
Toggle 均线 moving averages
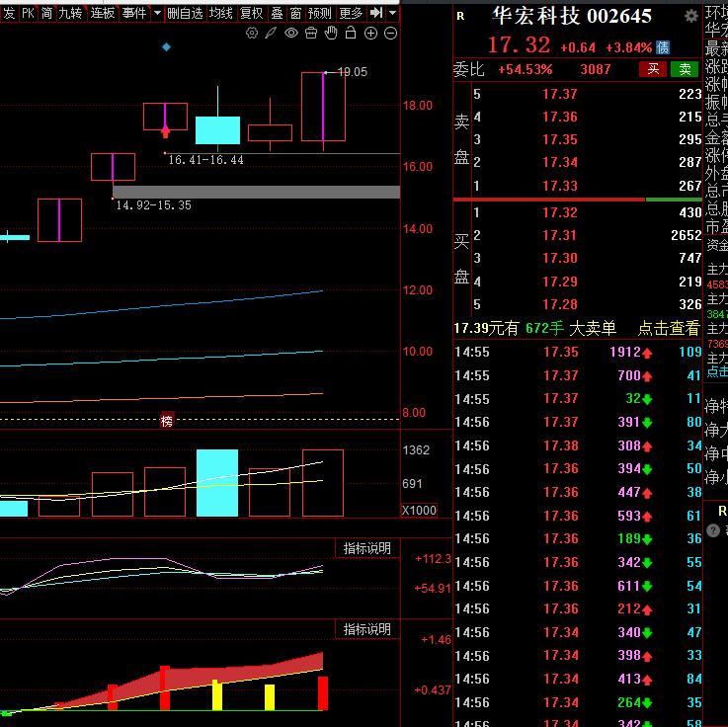pos(221,13)
